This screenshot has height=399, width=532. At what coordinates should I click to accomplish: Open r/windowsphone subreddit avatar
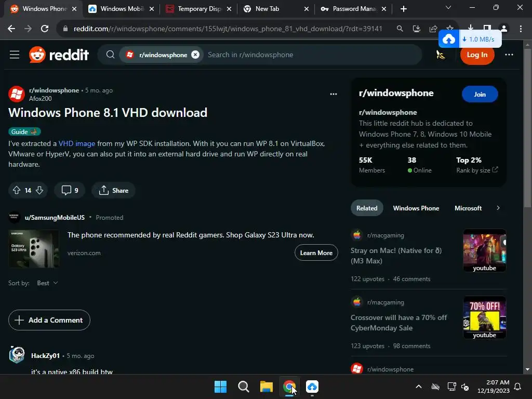pyautogui.click(x=16, y=94)
